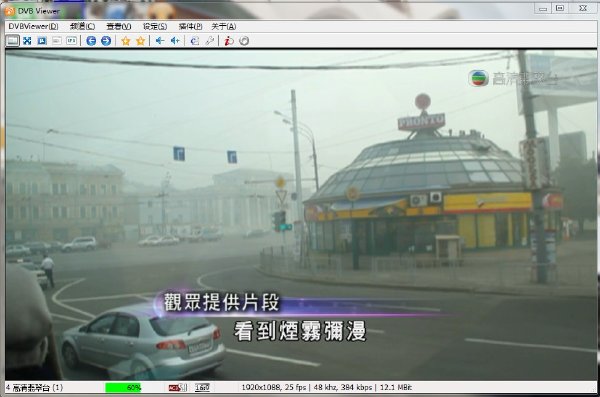Screen dimensions: 600x397
Task: Open the 关于(A) about menu
Action: click(224, 26)
